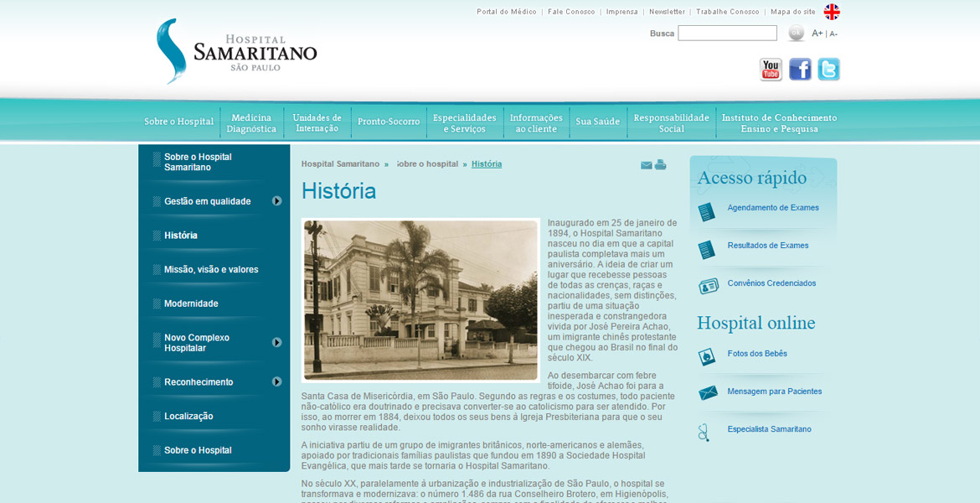
Task: Click the Acesso rápido heading
Action: pos(752,179)
